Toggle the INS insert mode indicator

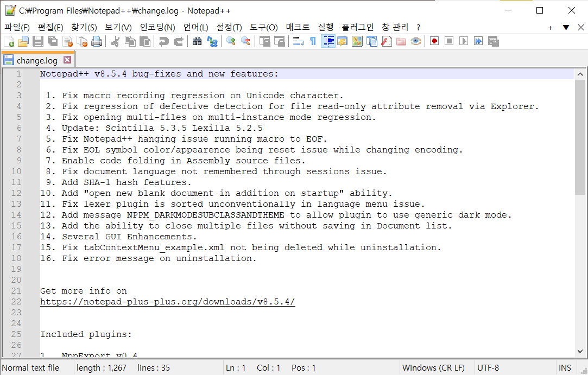click(x=565, y=368)
